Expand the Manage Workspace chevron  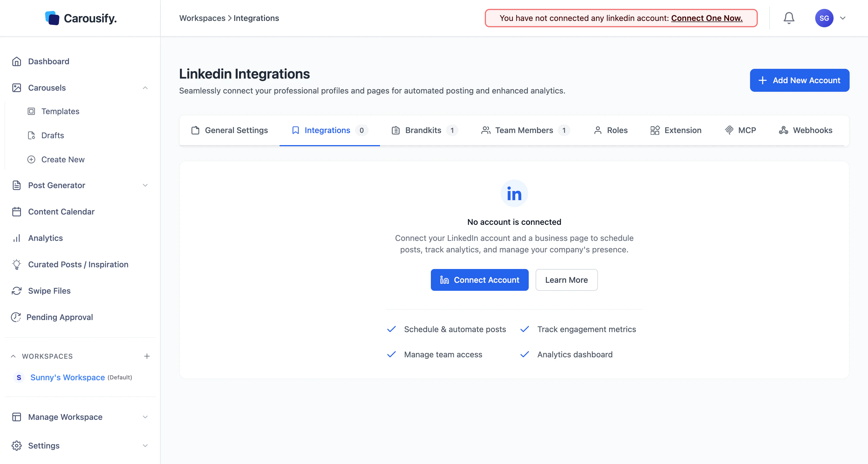click(x=145, y=417)
